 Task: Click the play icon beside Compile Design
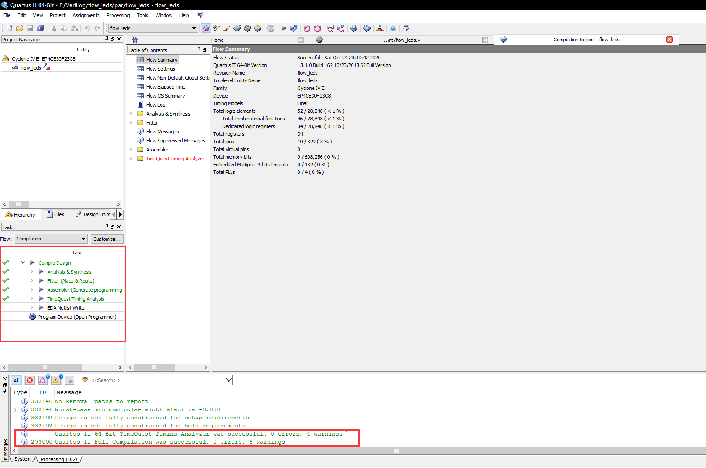(x=32, y=263)
